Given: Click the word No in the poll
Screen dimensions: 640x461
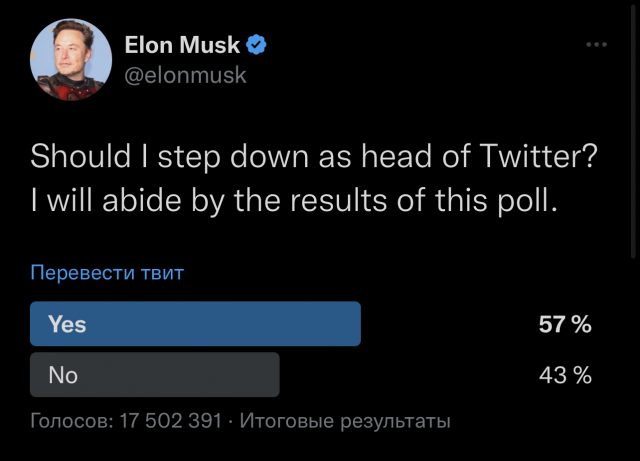Looking at the screenshot, I should (63, 375).
